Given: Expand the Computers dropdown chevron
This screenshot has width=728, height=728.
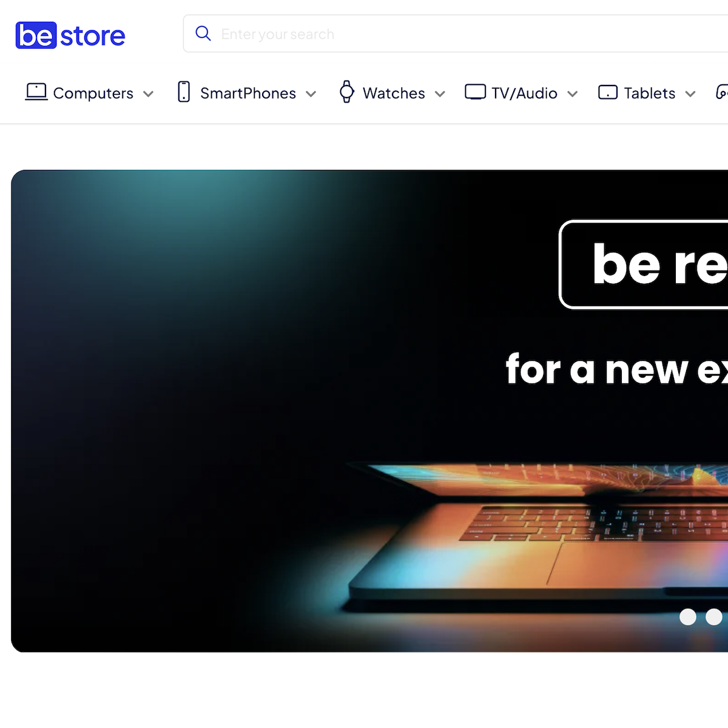Looking at the screenshot, I should (148, 94).
